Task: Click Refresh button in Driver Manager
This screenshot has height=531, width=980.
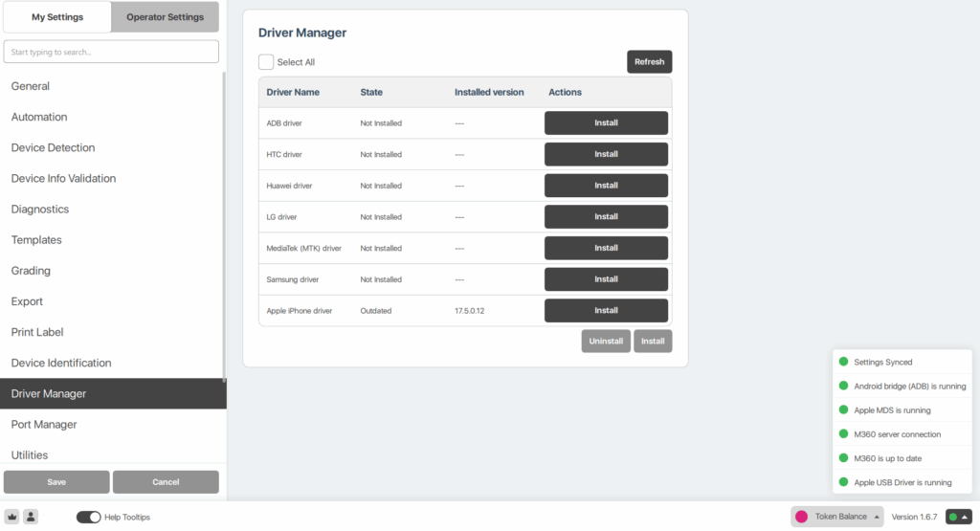Action: click(x=650, y=62)
